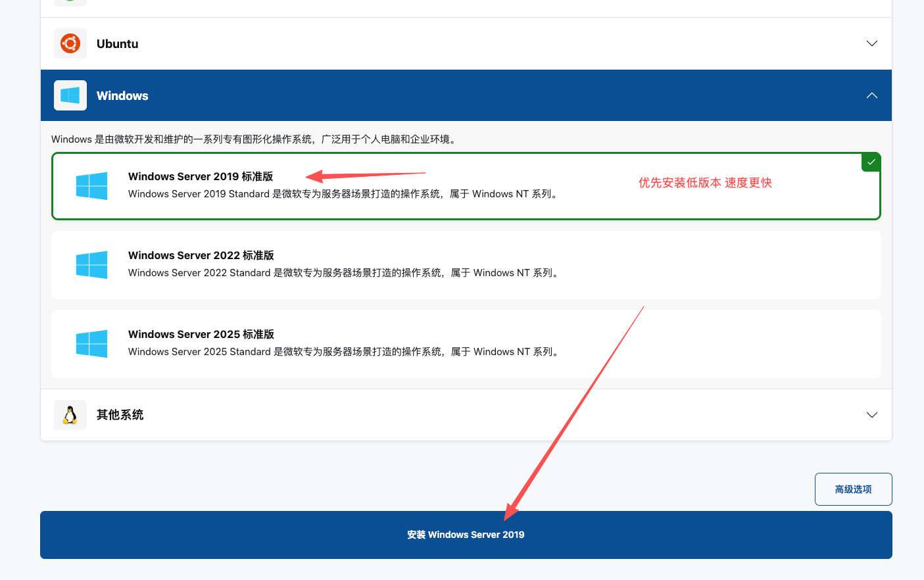The width and height of the screenshot is (924, 580).
Task: Toggle the green checkmark on Windows Server 2019
Action: click(x=871, y=162)
